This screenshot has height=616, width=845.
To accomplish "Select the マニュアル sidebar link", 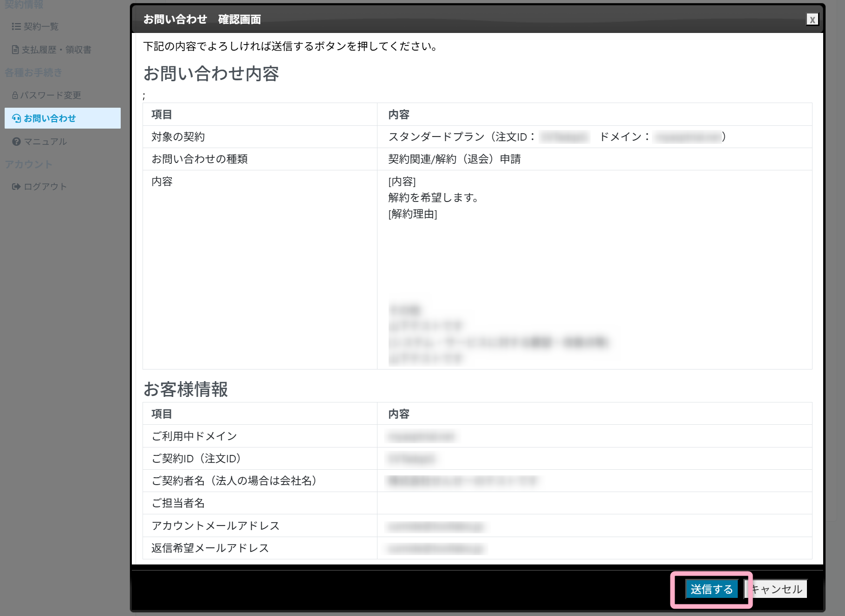I will pos(45,142).
